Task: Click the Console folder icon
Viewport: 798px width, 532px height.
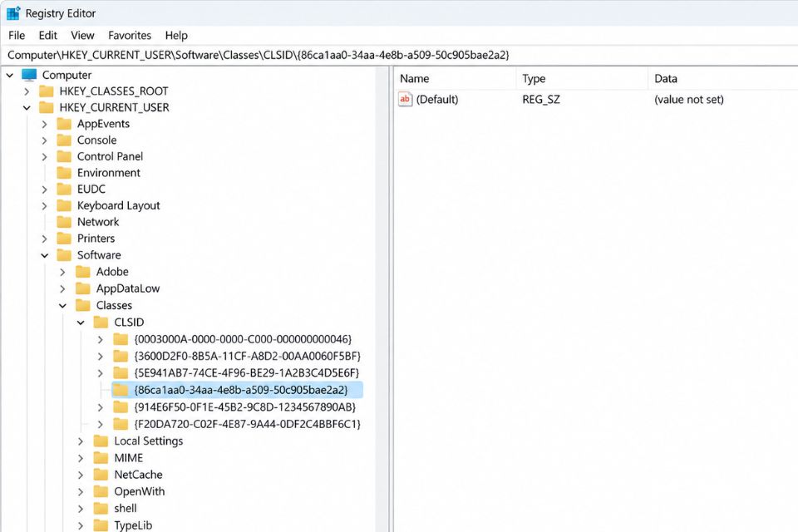Action: [x=64, y=140]
